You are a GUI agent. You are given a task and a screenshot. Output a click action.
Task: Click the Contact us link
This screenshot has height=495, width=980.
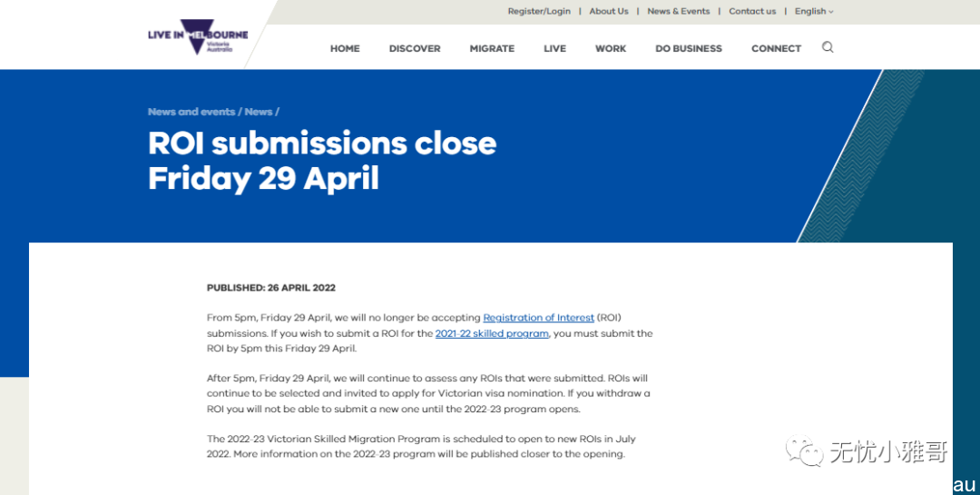pyautogui.click(x=752, y=11)
